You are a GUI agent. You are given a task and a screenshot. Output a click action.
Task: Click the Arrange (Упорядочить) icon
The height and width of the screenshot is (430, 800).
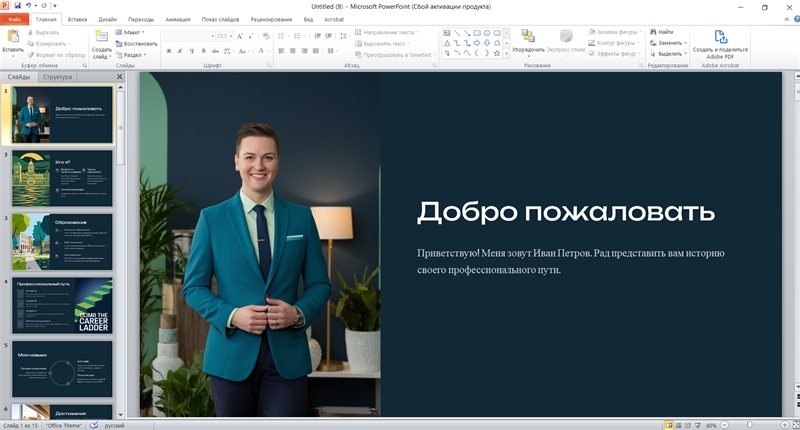click(x=528, y=36)
